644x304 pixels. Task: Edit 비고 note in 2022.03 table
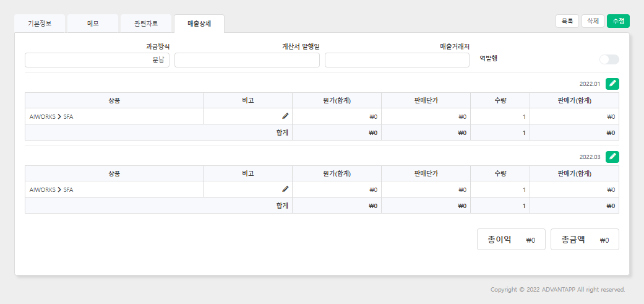(285, 189)
